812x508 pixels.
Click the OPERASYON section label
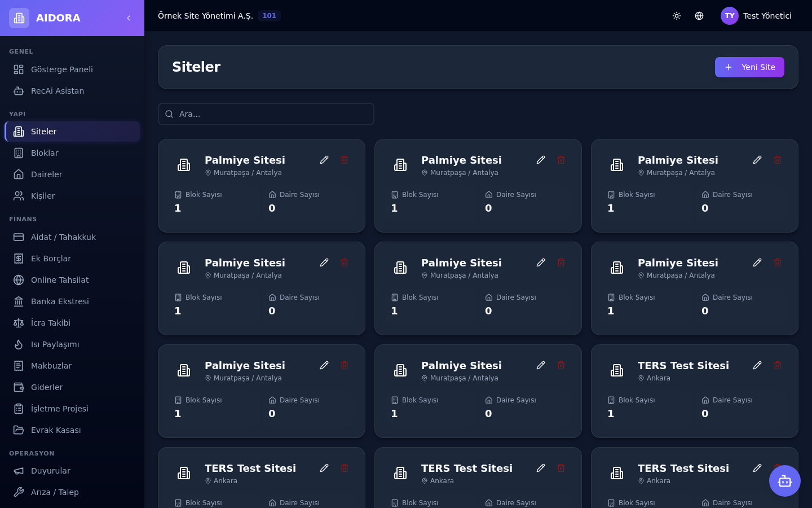tap(32, 453)
